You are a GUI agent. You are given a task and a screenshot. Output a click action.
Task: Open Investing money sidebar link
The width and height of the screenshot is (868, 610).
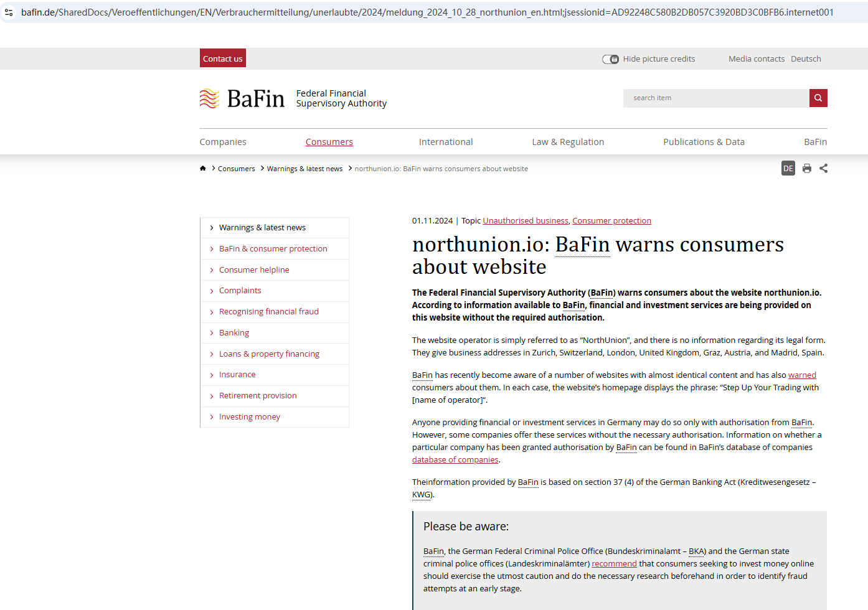pos(250,417)
